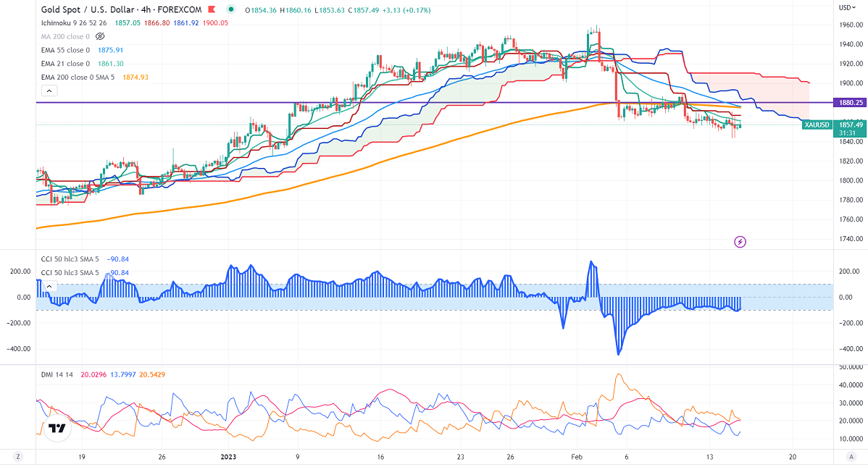Click the Feb label on the time axis
This screenshot has width=868, height=467.
pyautogui.click(x=577, y=457)
